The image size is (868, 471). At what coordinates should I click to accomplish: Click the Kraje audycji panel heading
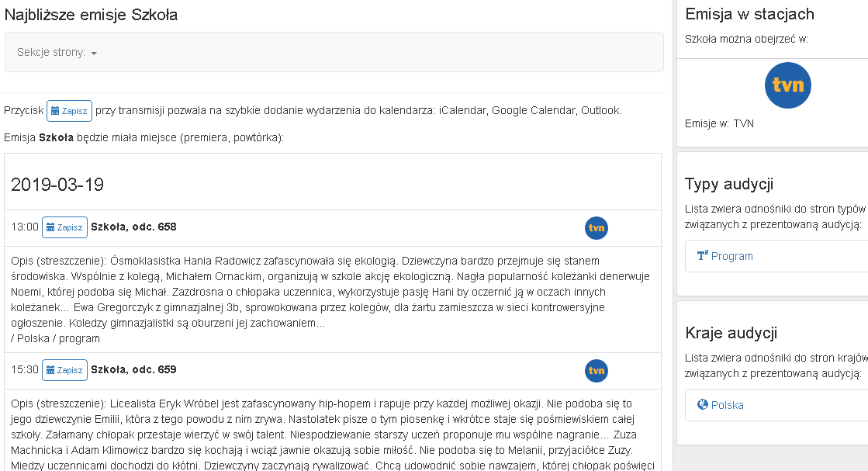point(731,333)
